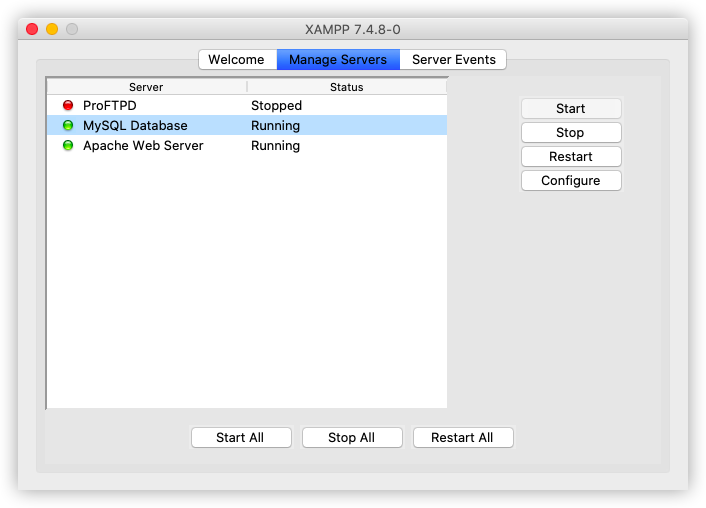Click the green status icon beside MySQL Database
Image resolution: width=706 pixels, height=508 pixels.
tap(68, 125)
